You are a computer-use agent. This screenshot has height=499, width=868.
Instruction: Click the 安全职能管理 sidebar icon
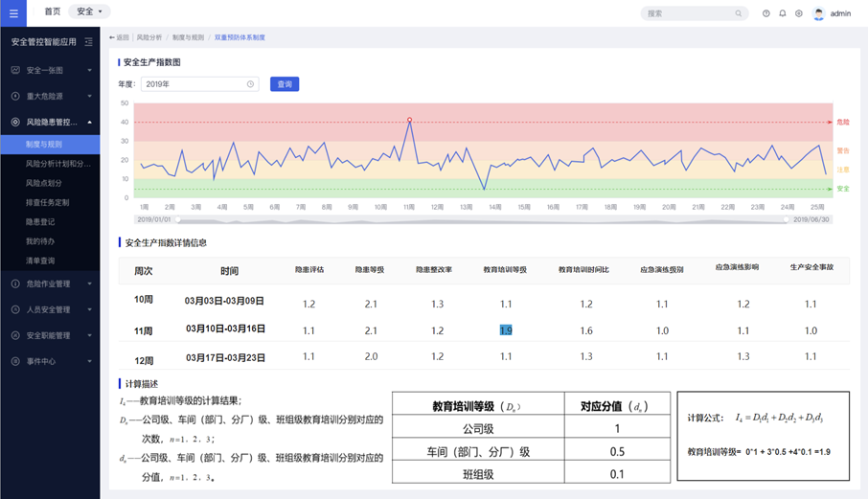point(15,335)
